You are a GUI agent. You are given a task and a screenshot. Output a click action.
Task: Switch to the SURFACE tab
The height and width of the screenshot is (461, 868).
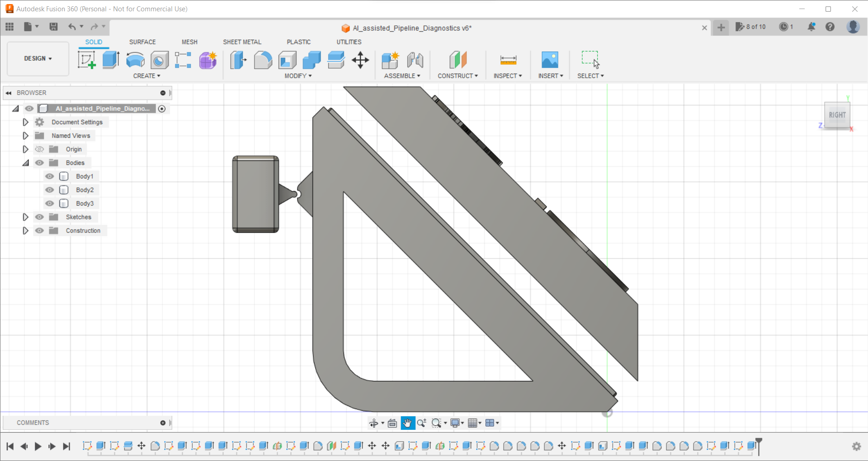pyautogui.click(x=142, y=42)
